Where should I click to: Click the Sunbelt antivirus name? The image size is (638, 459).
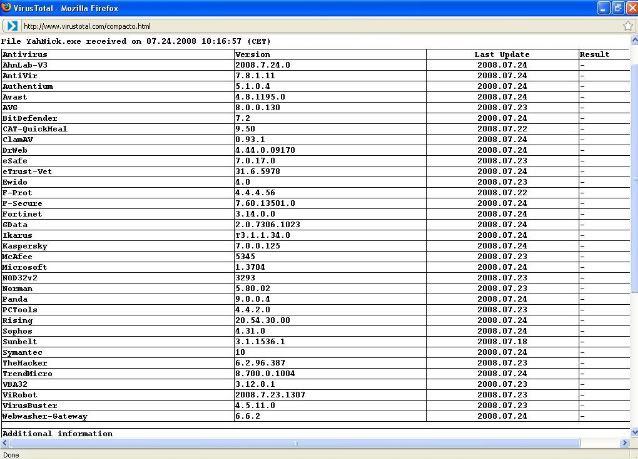click(x=20, y=342)
